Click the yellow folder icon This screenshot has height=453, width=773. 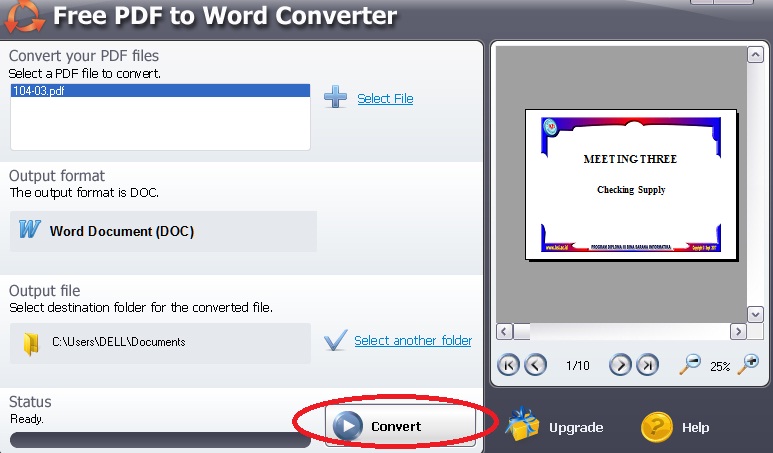pyautogui.click(x=31, y=344)
